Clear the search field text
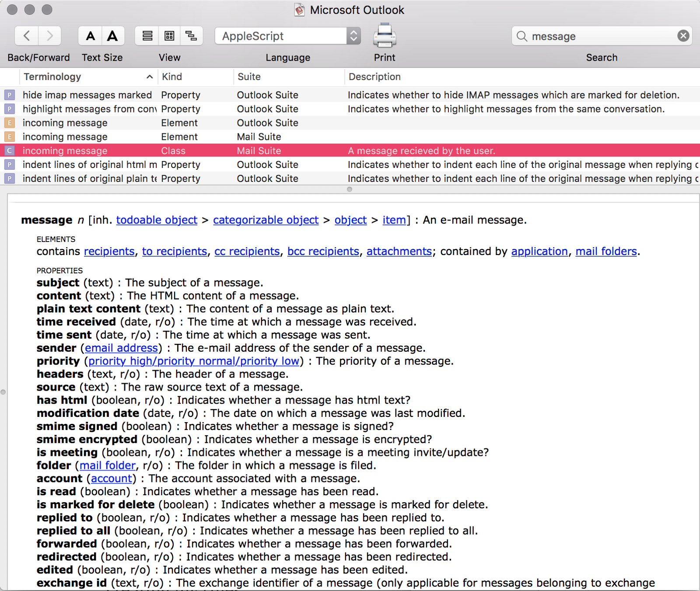Viewport: 700px width, 591px height. point(683,36)
